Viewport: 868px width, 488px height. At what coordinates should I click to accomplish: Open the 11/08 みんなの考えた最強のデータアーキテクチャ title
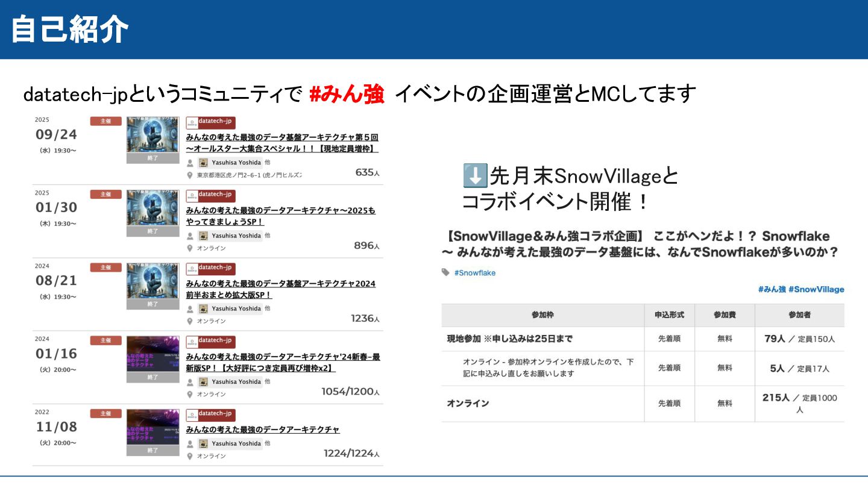(263, 430)
